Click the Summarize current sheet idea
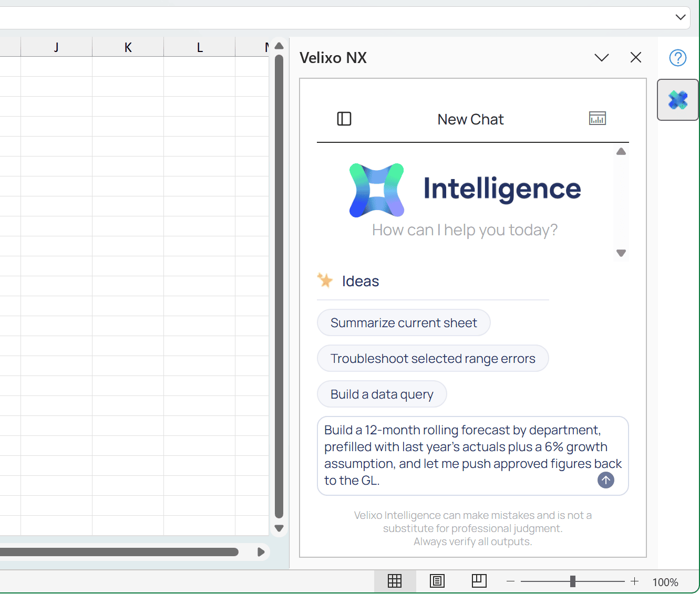The width and height of the screenshot is (700, 594). (404, 322)
